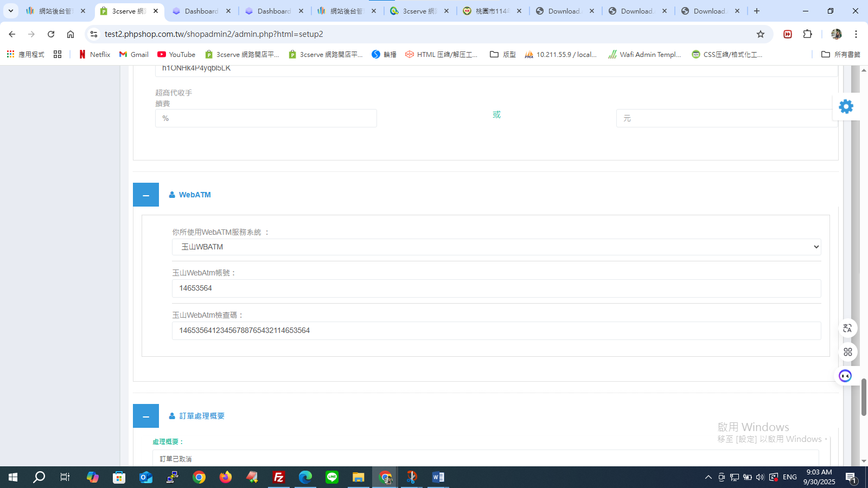Open the WebATM service system dropdown
Viewport: 868px width, 488px height.
click(496, 247)
